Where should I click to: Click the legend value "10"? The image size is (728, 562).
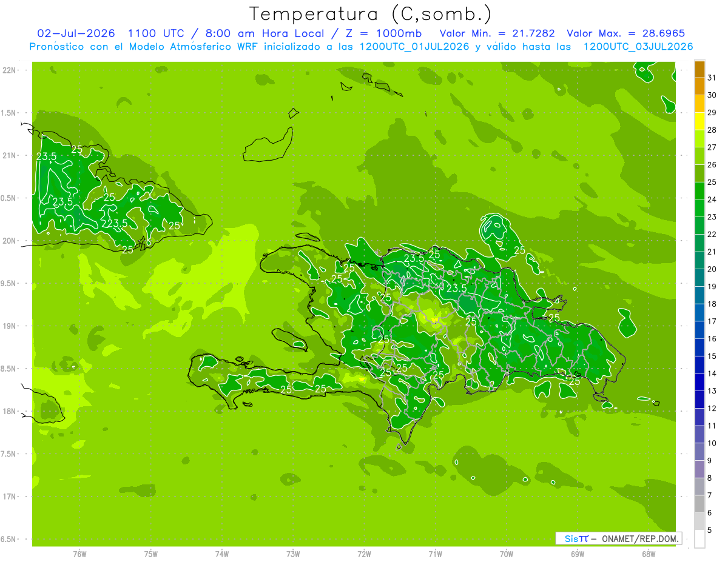[712, 443]
